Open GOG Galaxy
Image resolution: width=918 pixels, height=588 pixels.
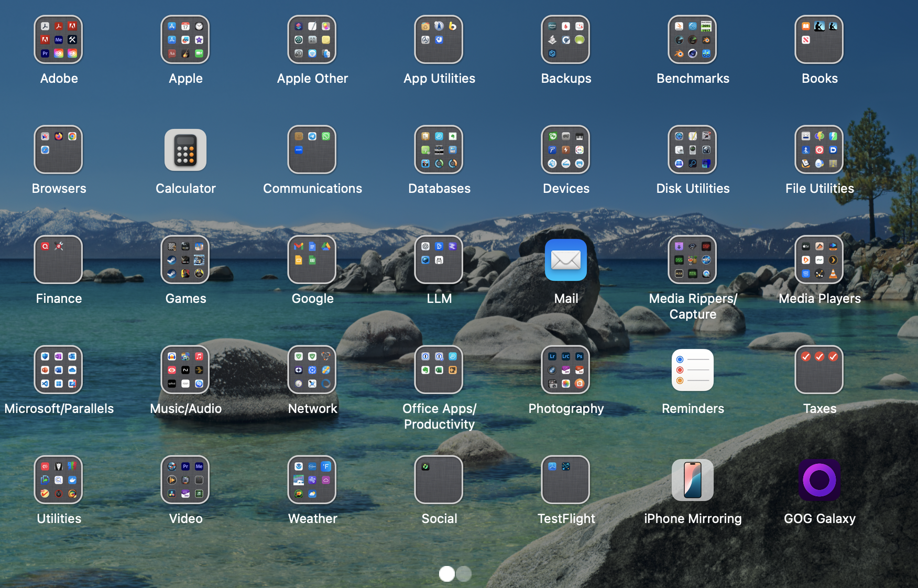click(x=819, y=480)
